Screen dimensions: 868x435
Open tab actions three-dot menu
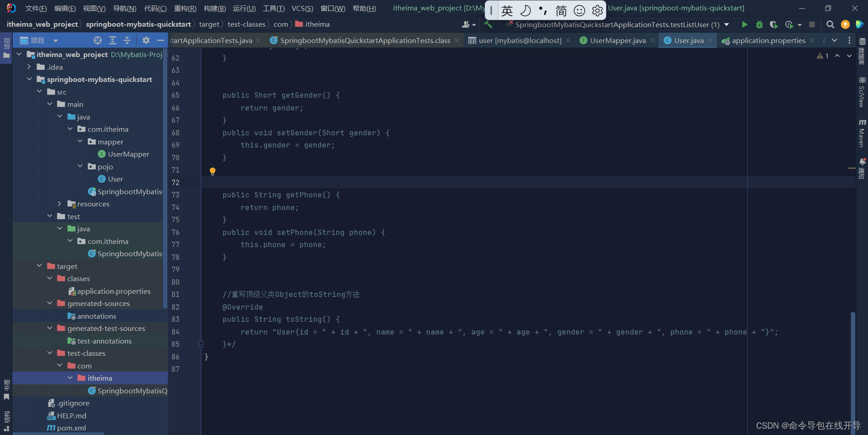(x=849, y=40)
